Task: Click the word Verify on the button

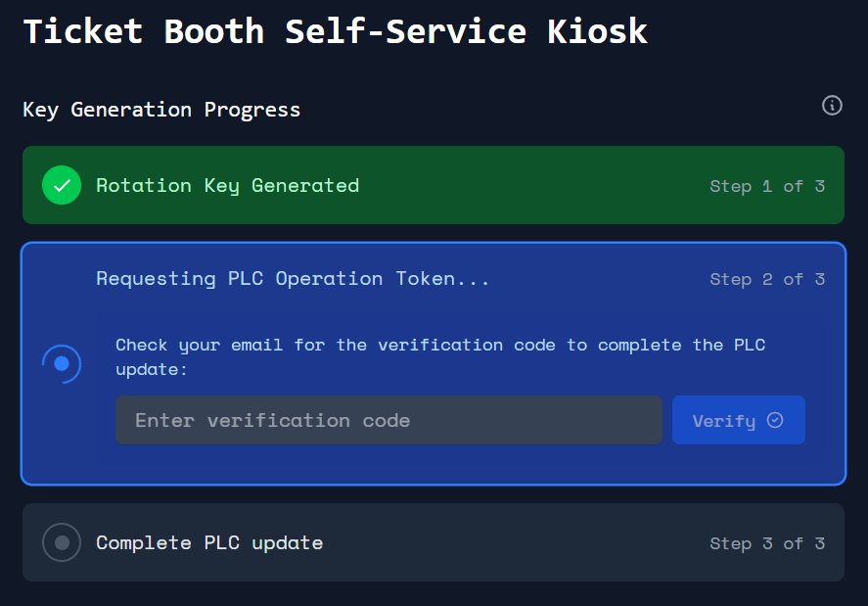Action: [723, 421]
